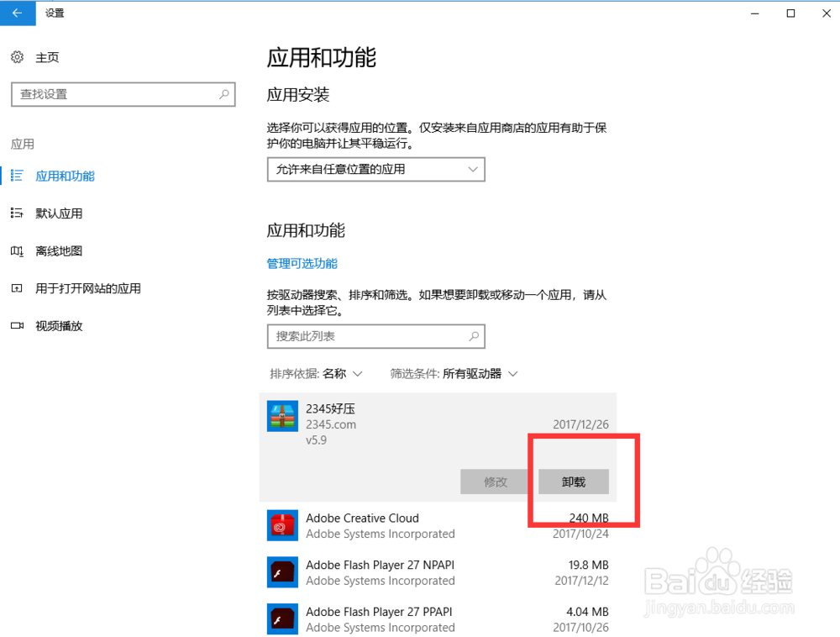The image size is (840, 637).
Task: Click the greyed 修改 button
Action: (x=496, y=482)
